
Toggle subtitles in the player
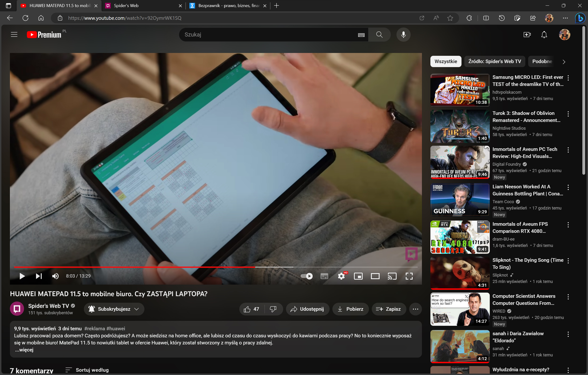point(324,276)
